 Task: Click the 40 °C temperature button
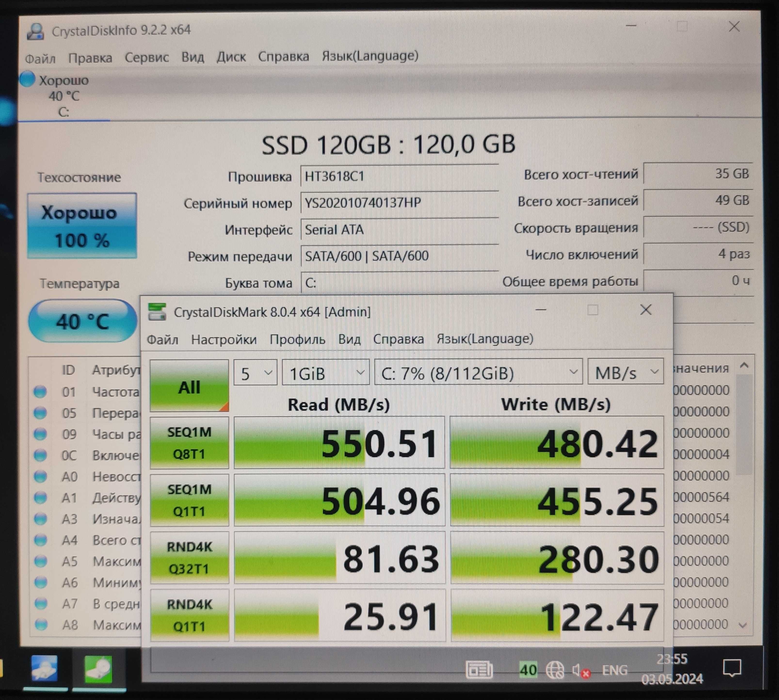pyautogui.click(x=82, y=321)
